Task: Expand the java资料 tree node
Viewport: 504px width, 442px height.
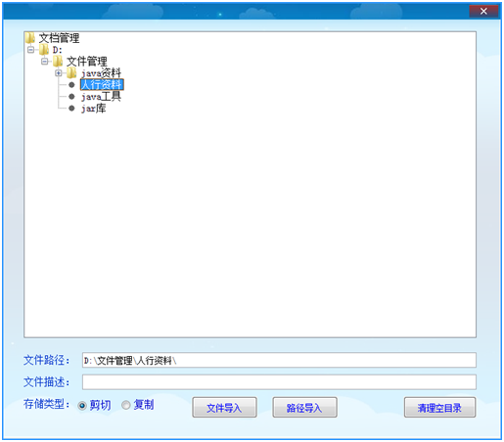Action: 59,73
